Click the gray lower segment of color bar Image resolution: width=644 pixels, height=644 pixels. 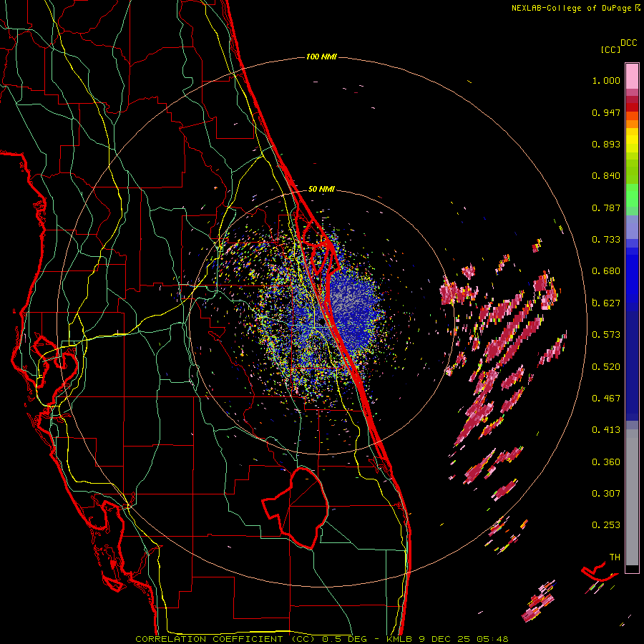coord(632,497)
